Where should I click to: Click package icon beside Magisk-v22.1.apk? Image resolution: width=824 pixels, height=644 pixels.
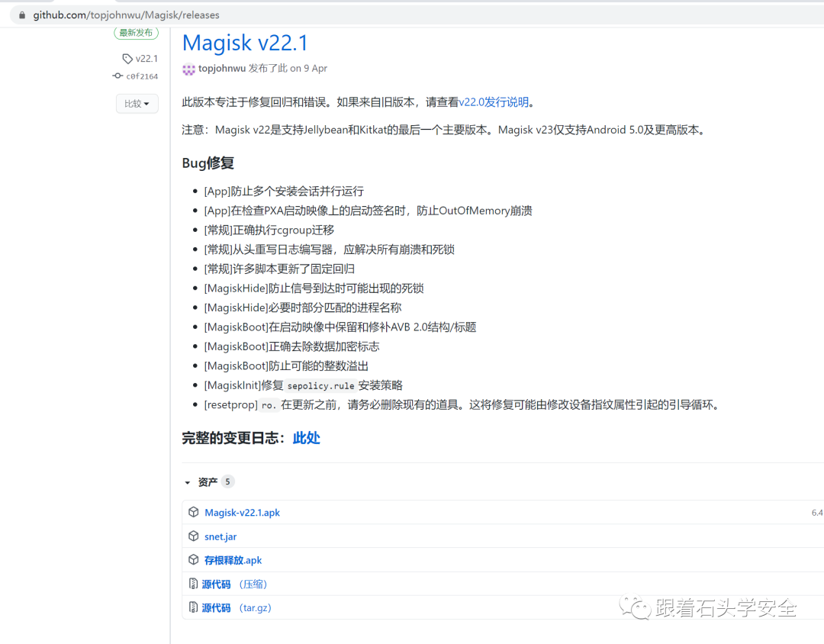point(193,512)
